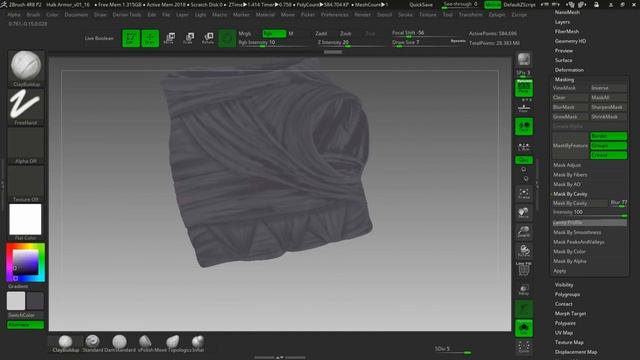This screenshot has height=360, width=640.
Task: Toggle the Floor grid button
Action: (524, 108)
